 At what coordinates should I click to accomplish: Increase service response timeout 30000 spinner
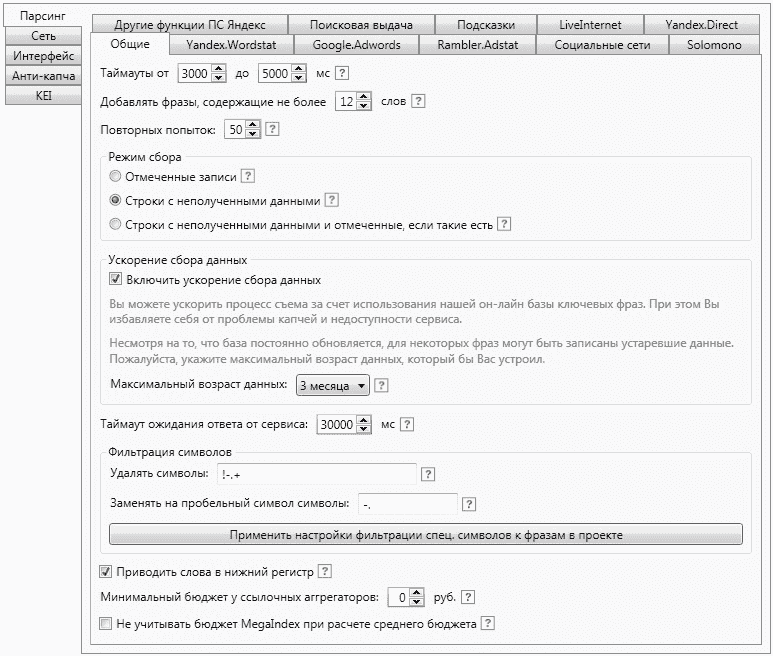[364, 420]
